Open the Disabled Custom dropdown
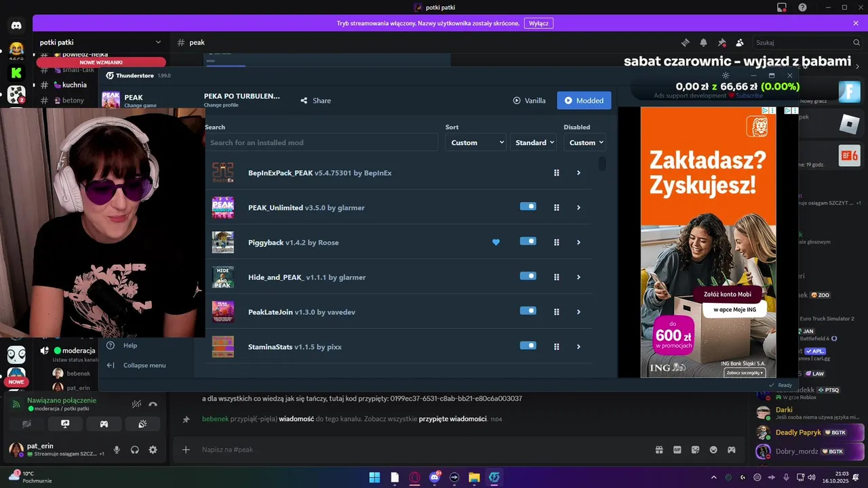The image size is (868, 488). click(584, 142)
